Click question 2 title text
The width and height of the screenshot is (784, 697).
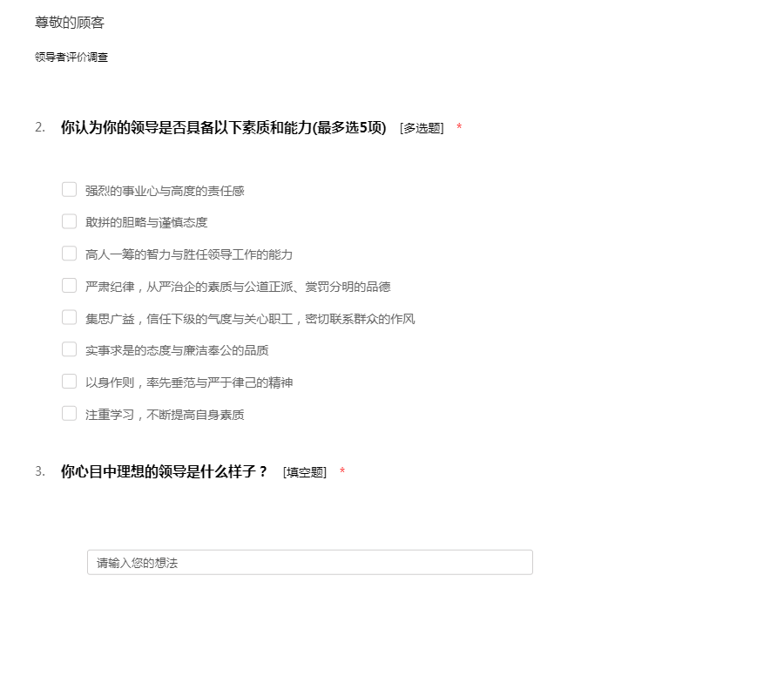click(224, 127)
